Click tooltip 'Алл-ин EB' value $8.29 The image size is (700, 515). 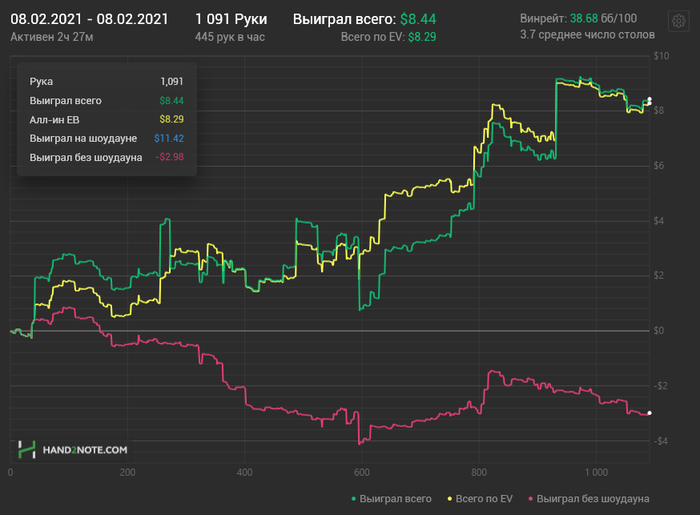171,119
